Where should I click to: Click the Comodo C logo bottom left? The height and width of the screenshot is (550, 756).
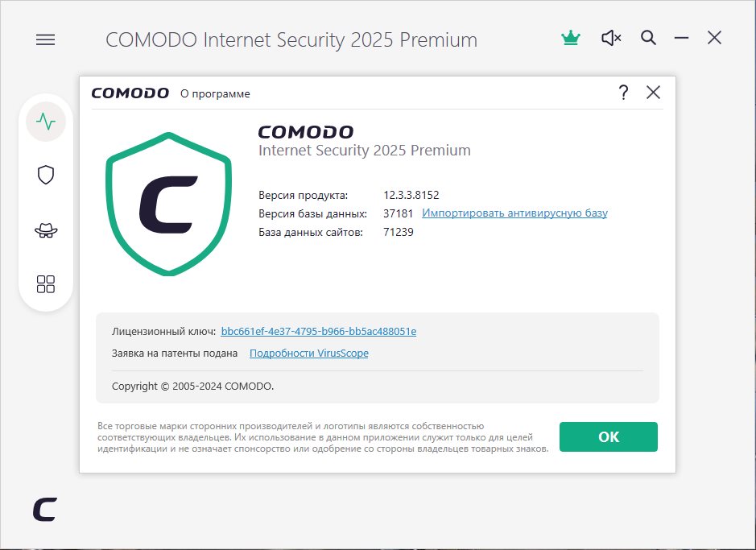tap(44, 509)
